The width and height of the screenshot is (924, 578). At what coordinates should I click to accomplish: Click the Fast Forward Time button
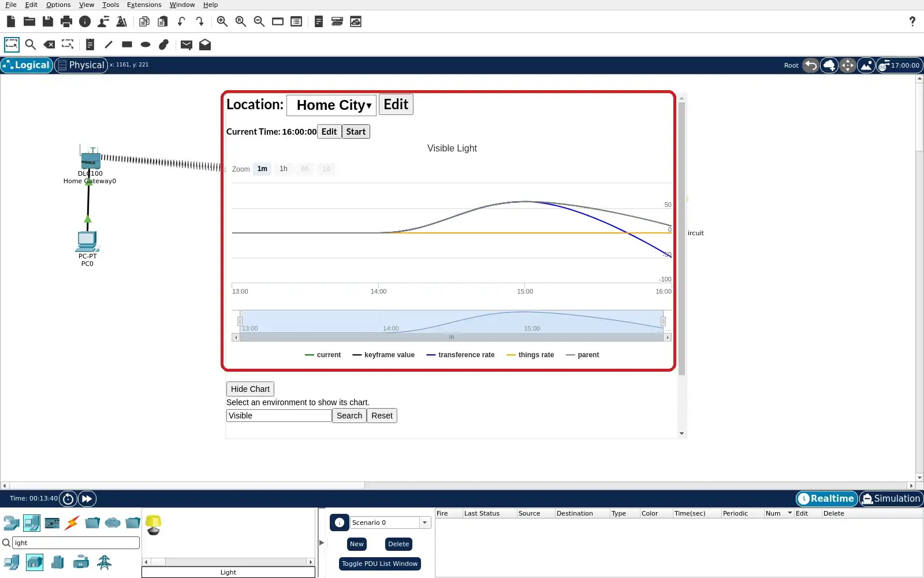pos(87,499)
